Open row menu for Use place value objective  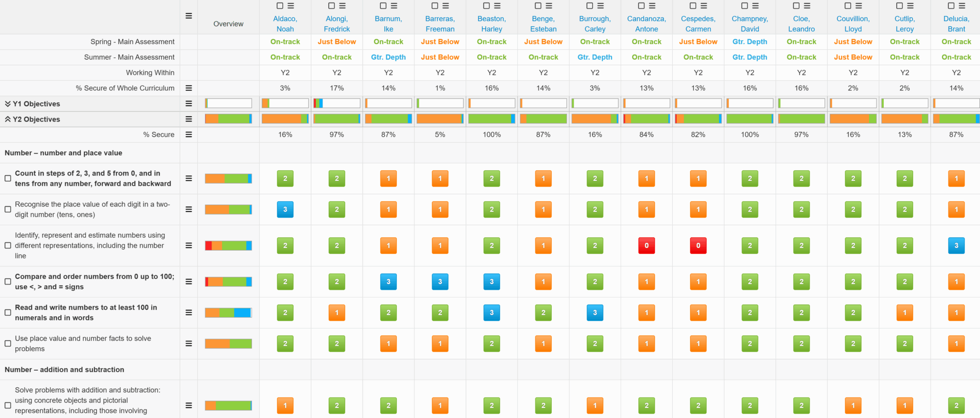(x=189, y=343)
